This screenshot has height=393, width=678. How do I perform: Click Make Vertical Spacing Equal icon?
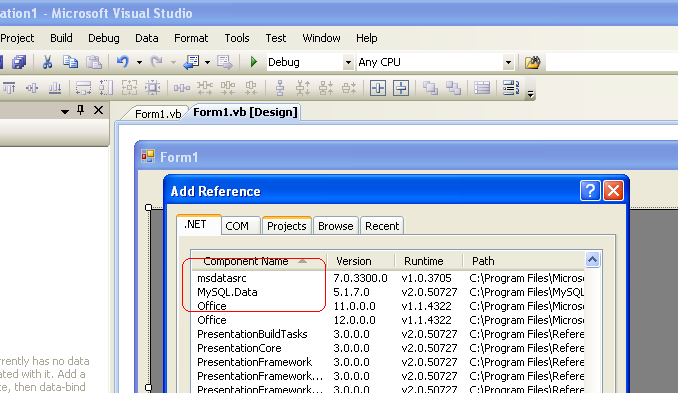[280, 88]
